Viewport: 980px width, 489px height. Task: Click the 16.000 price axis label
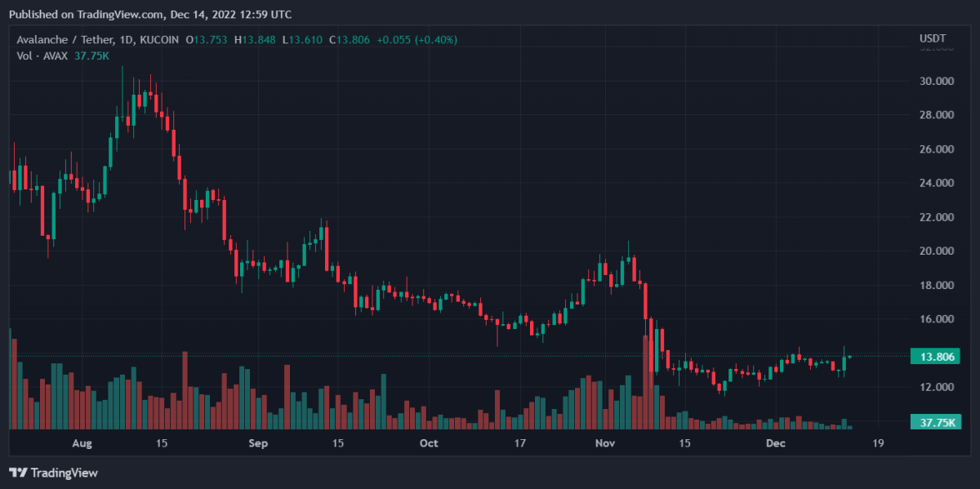tap(937, 319)
